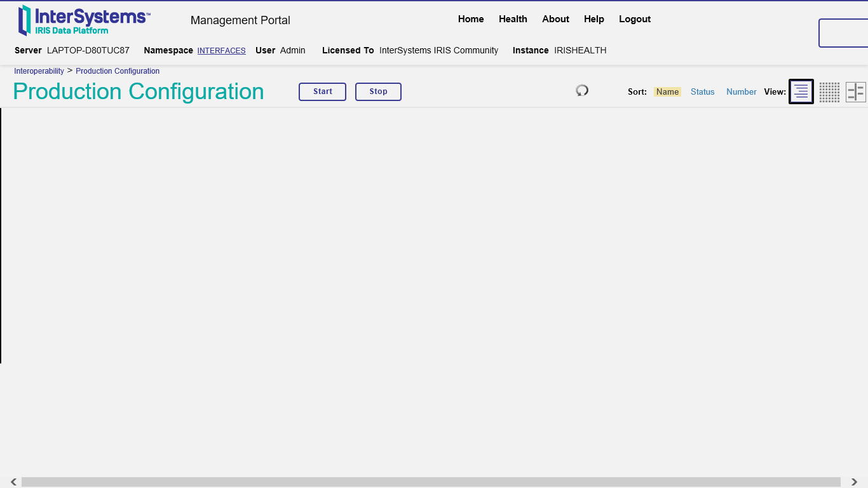
Task: Start the production with Start button
Action: pyautogui.click(x=323, y=91)
